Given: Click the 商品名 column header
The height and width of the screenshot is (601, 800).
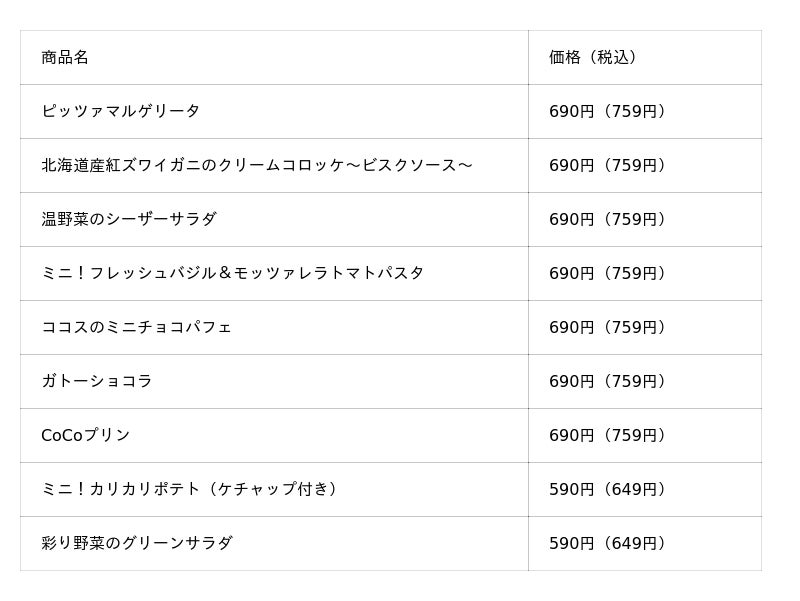Looking at the screenshot, I should tap(65, 57).
